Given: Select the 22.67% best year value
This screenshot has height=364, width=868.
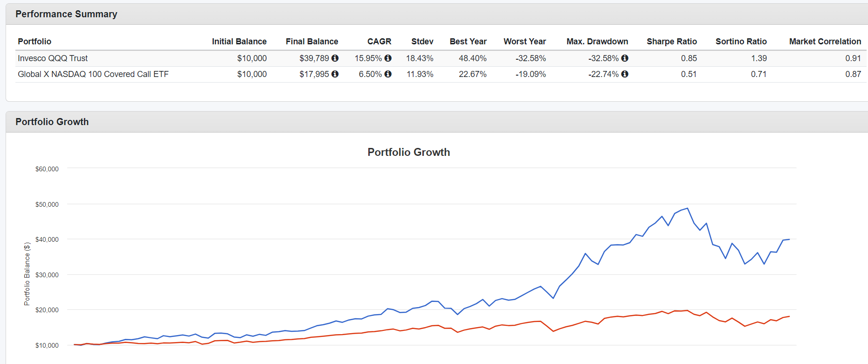Looking at the screenshot, I should click(x=473, y=74).
